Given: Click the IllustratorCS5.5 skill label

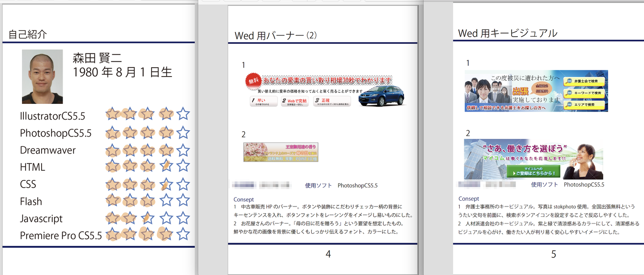Looking at the screenshot, I should tap(52, 116).
